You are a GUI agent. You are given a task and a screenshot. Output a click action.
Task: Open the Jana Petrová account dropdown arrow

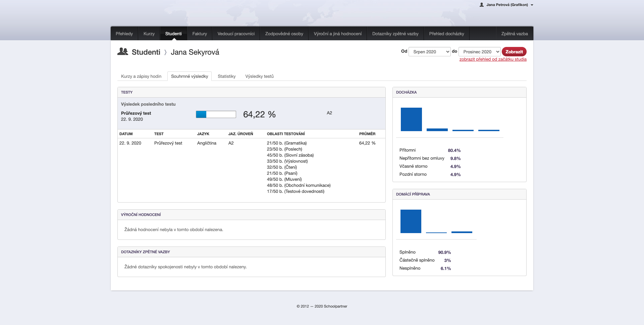click(x=532, y=5)
